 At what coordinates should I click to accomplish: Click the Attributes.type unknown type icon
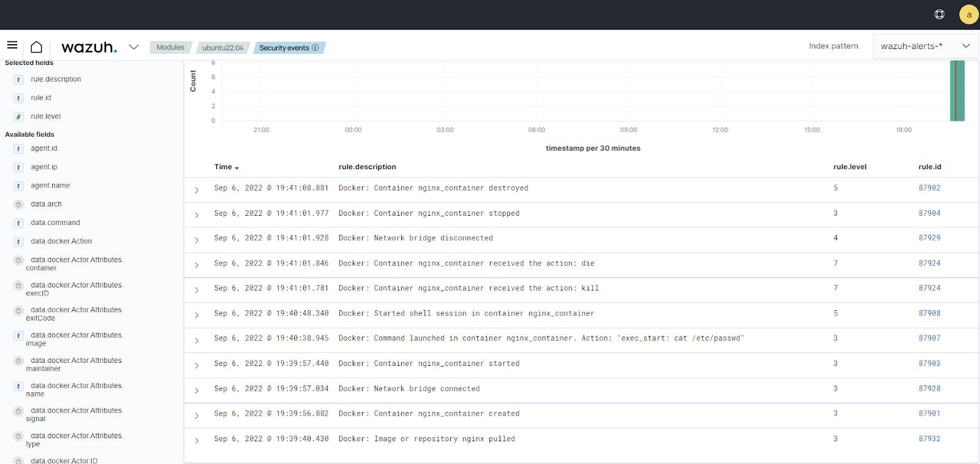pyautogui.click(x=19, y=436)
